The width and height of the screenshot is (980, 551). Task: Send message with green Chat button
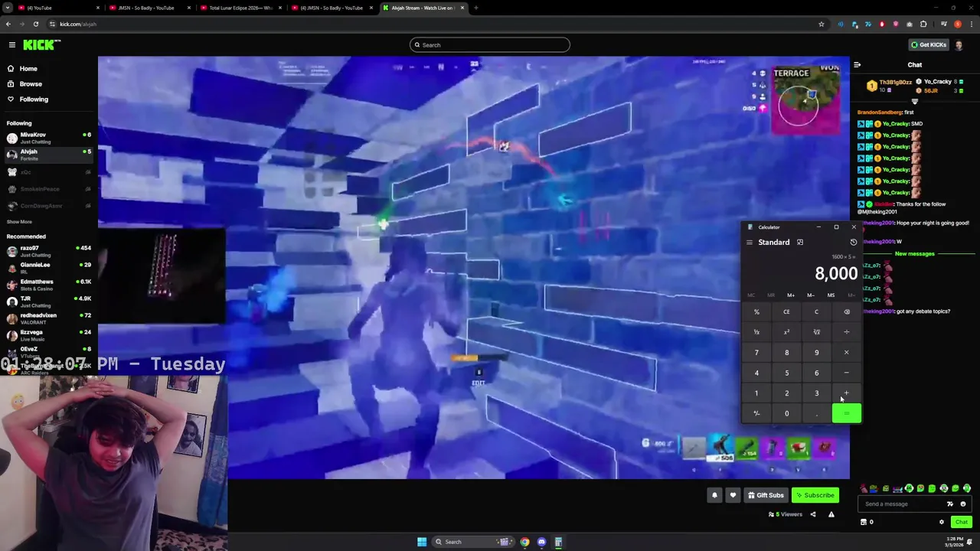pyautogui.click(x=962, y=522)
